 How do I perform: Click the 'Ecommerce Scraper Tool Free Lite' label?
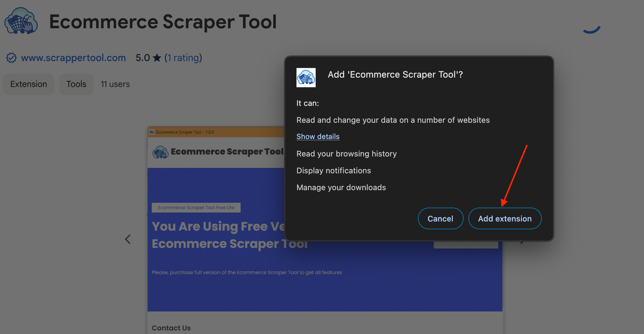tap(196, 207)
